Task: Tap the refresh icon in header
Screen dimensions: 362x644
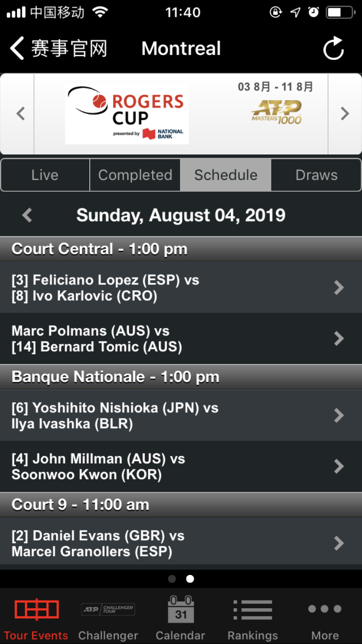Action: (x=333, y=48)
